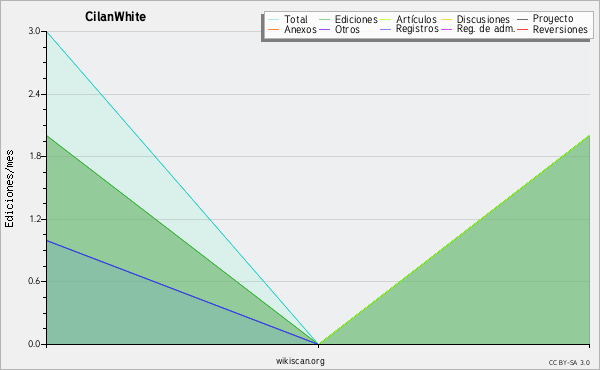Click the Otros legend label

point(347,29)
